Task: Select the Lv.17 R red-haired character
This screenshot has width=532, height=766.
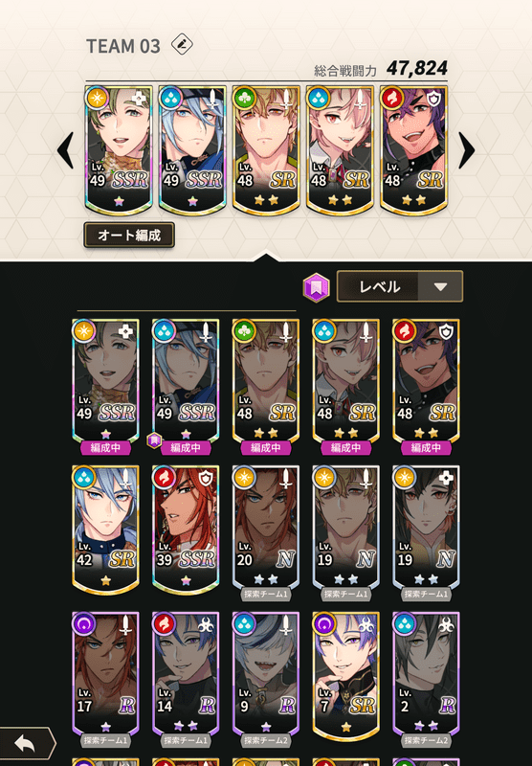Action: coord(105,677)
